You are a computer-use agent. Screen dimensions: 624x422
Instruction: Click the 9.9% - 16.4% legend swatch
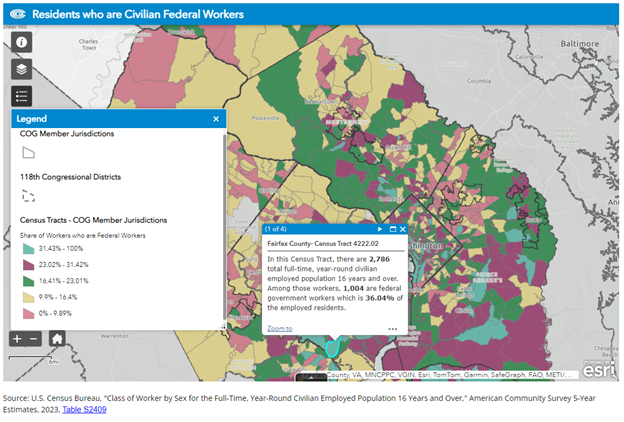27,298
